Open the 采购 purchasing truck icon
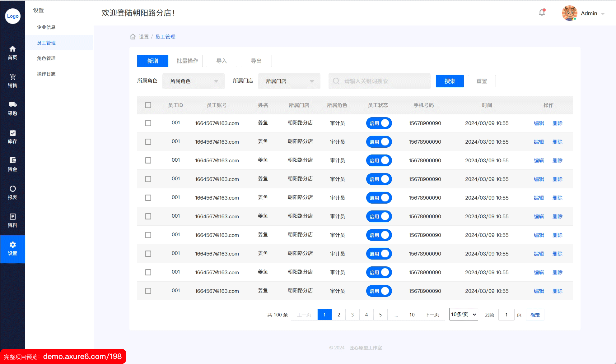This screenshot has width=616, height=364. pyautogui.click(x=12, y=104)
